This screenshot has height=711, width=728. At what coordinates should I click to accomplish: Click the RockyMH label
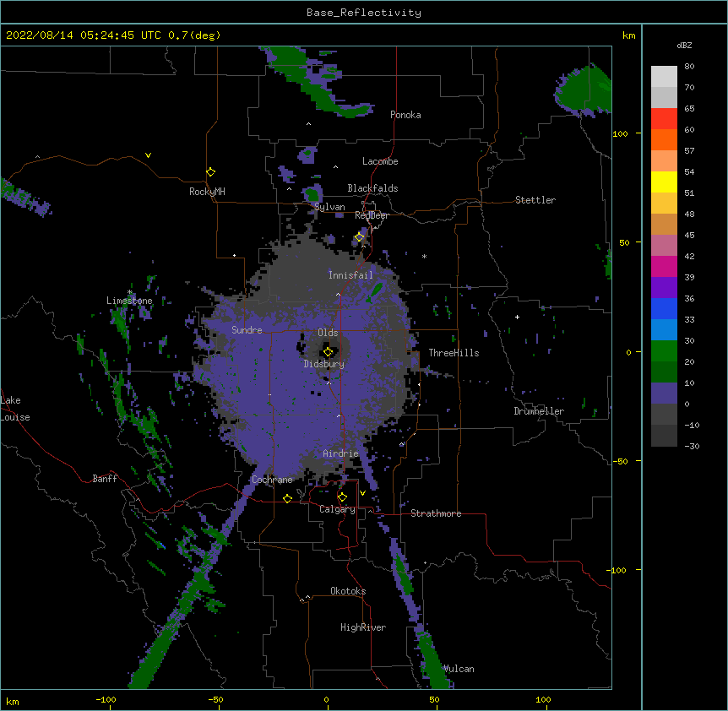[207, 192]
